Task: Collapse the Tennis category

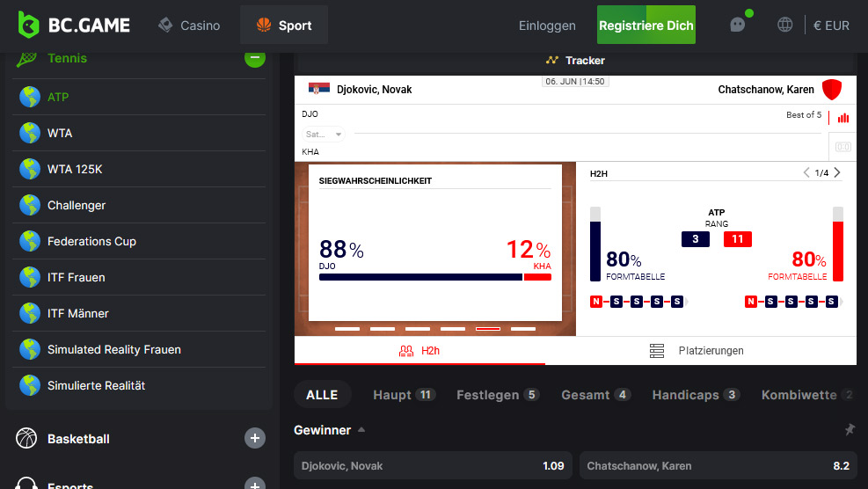Action: pyautogui.click(x=255, y=57)
